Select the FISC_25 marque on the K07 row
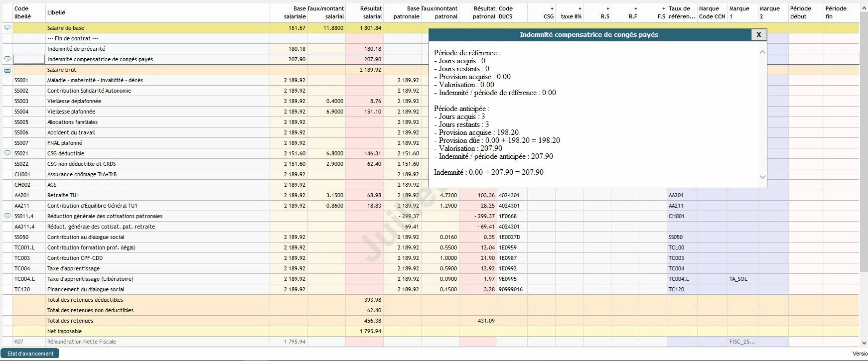Screen dimensions: 868x361 pyautogui.click(x=742, y=342)
